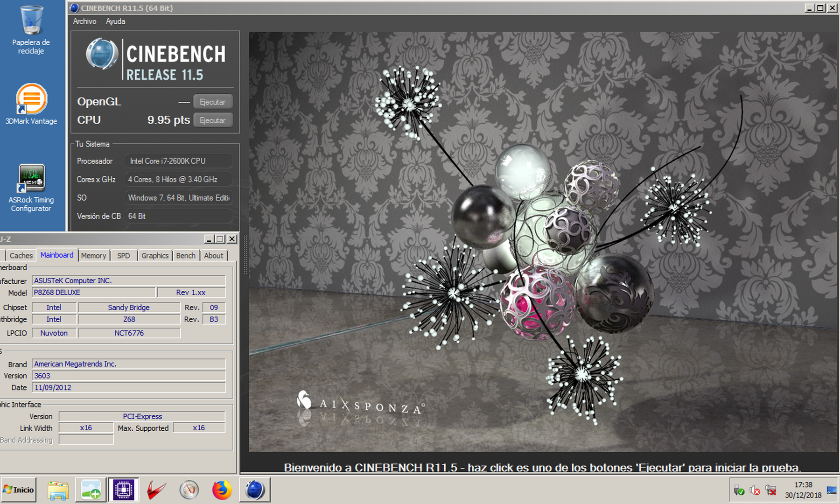Switch to the Cinebench taskbar icon
840x504 pixels.
(x=255, y=490)
